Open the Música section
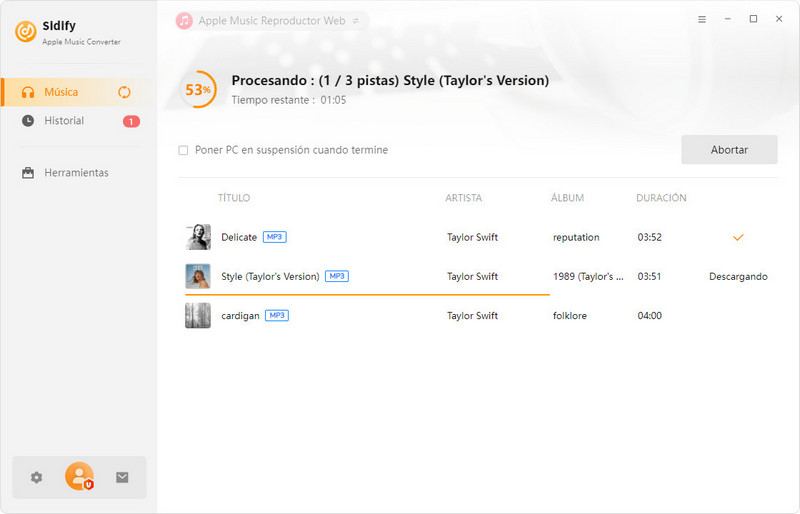 click(x=78, y=92)
